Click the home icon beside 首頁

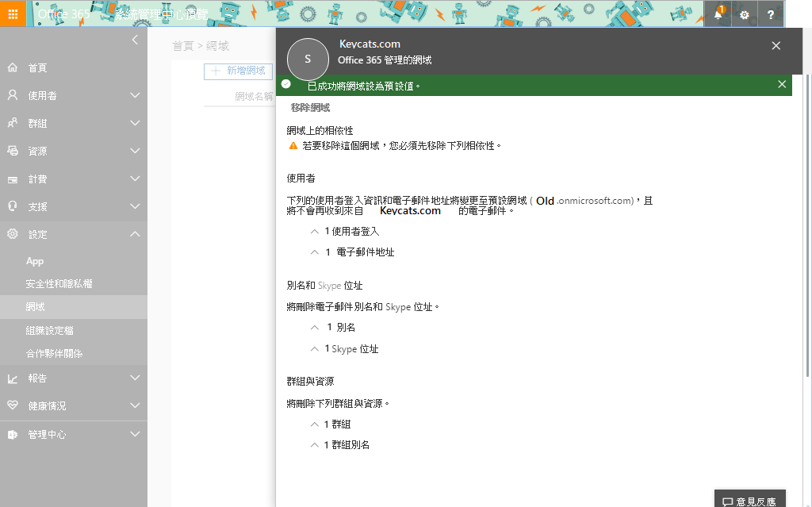(x=13, y=67)
